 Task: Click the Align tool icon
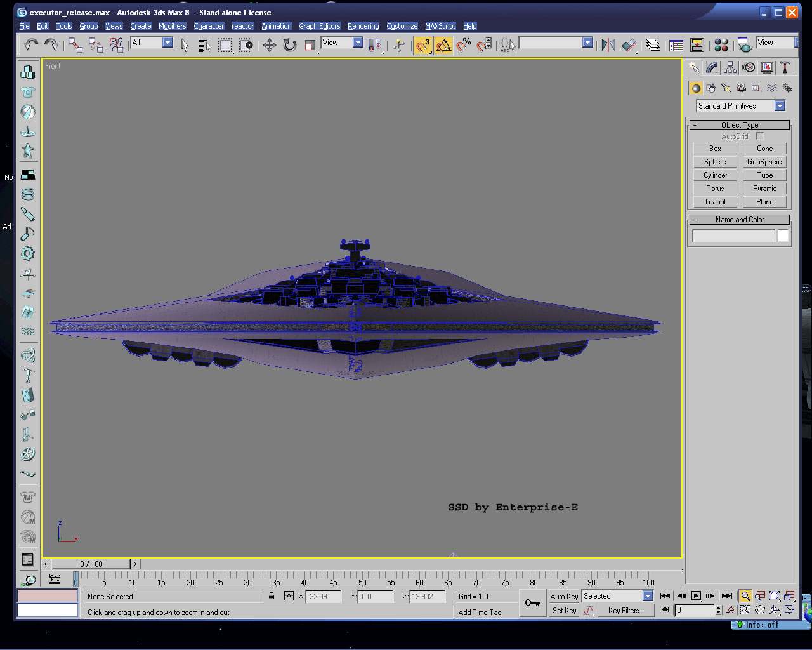[629, 44]
